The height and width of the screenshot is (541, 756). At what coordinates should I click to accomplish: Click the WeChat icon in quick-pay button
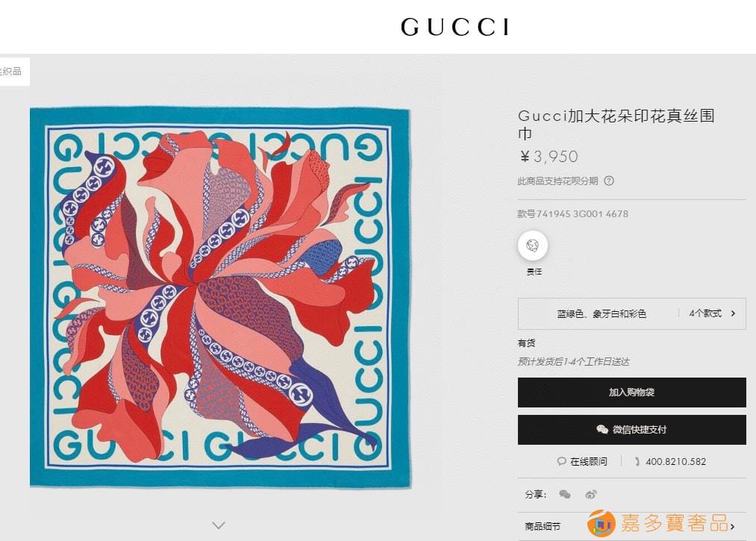tap(602, 429)
